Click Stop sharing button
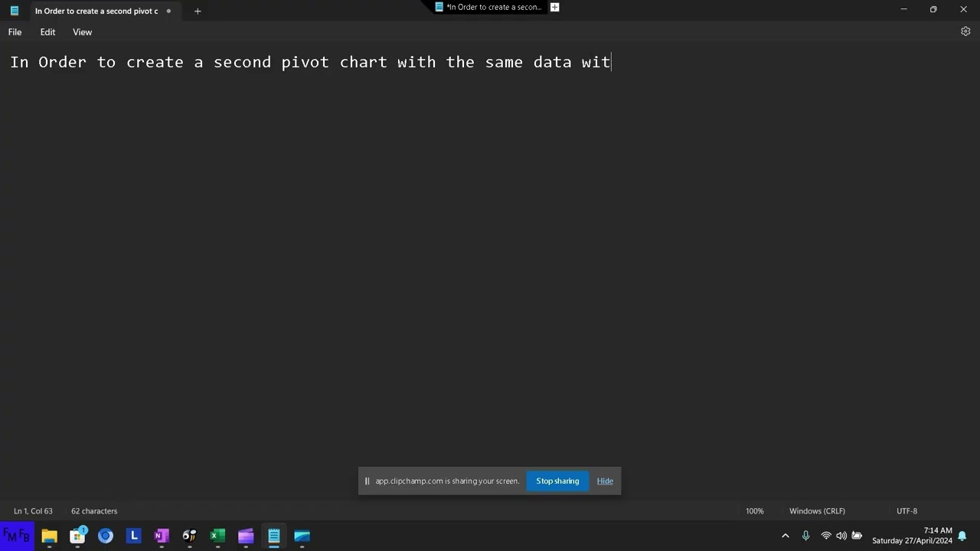 pos(557,481)
